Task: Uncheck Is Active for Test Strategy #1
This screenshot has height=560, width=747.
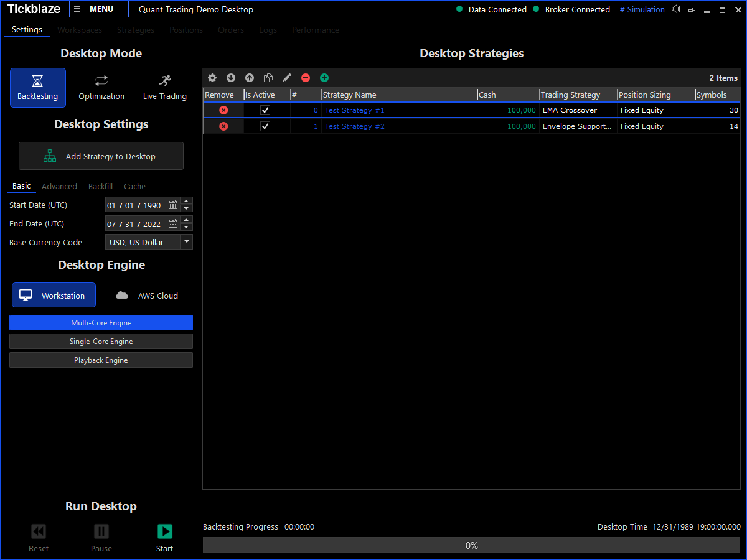Action: [265, 110]
